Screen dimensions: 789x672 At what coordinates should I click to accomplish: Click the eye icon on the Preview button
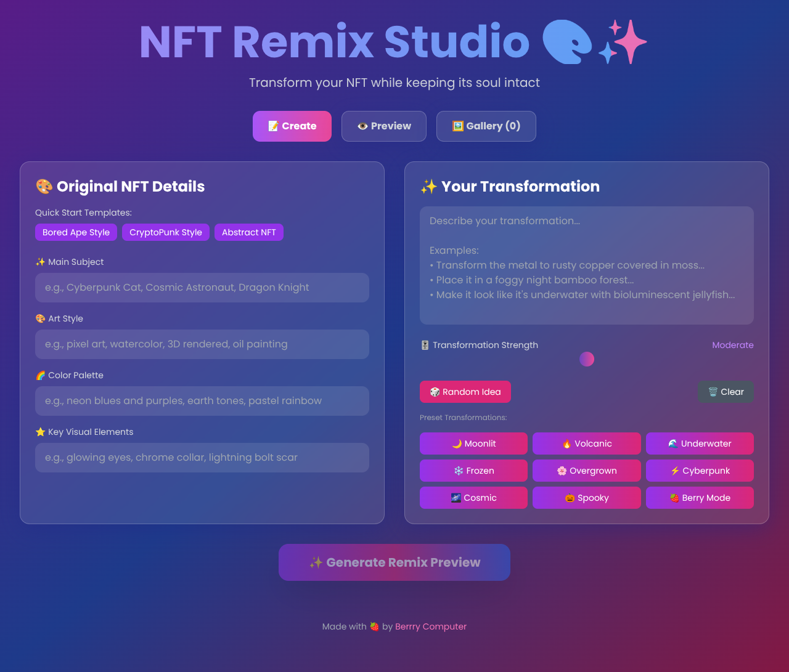pos(363,126)
